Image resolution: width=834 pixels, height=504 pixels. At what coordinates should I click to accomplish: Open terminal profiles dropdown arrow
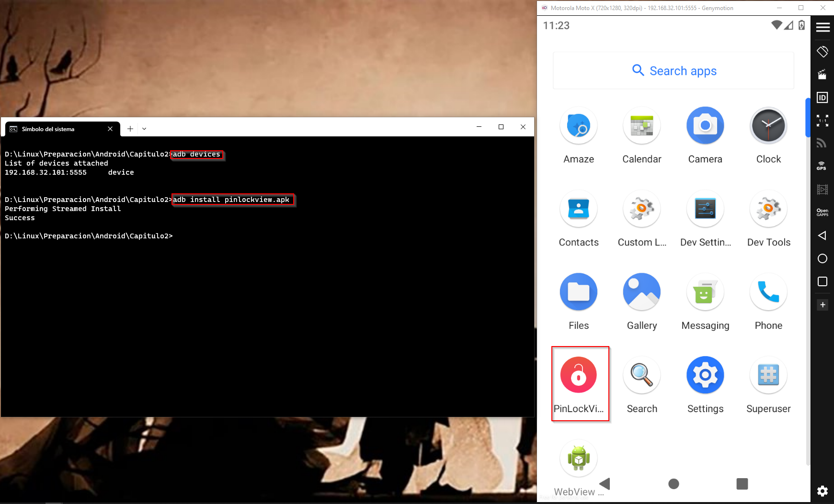[144, 129]
